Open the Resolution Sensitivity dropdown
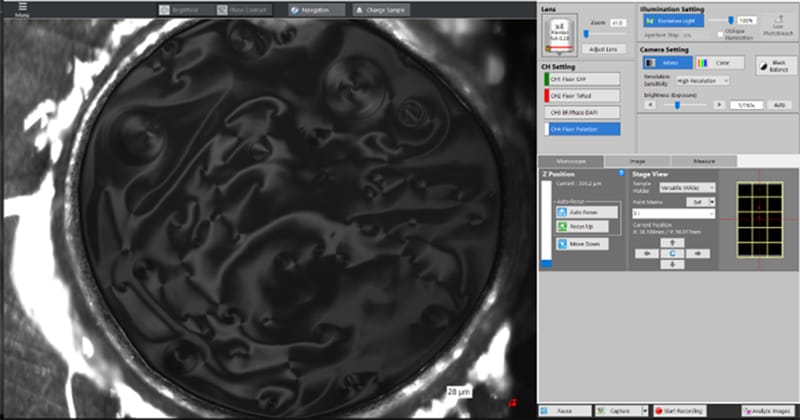This screenshot has height=420, width=800. 702,80
